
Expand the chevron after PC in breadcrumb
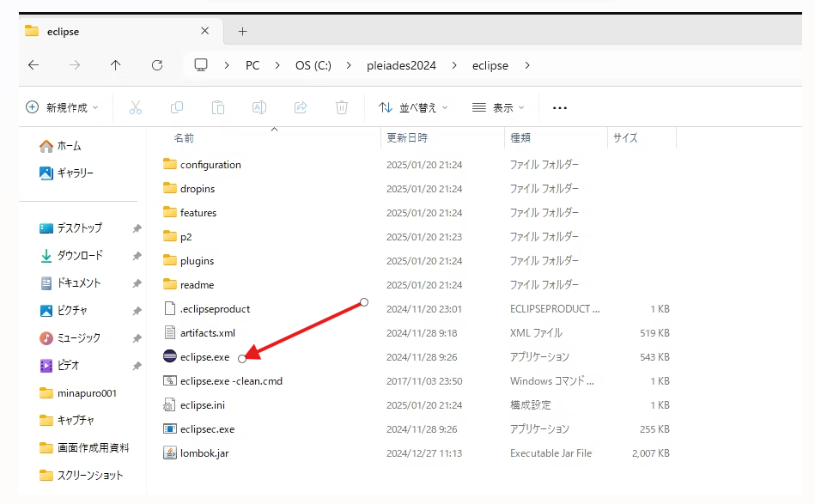point(277,65)
